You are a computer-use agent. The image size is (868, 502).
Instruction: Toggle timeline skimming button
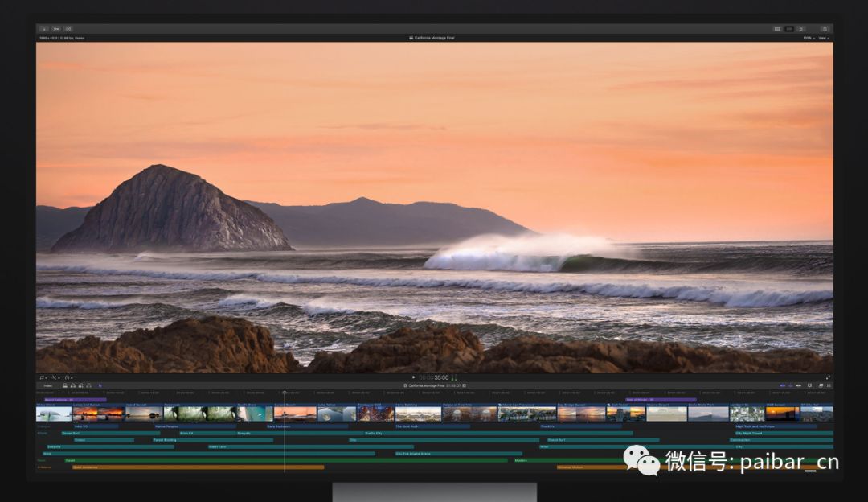tap(783, 385)
